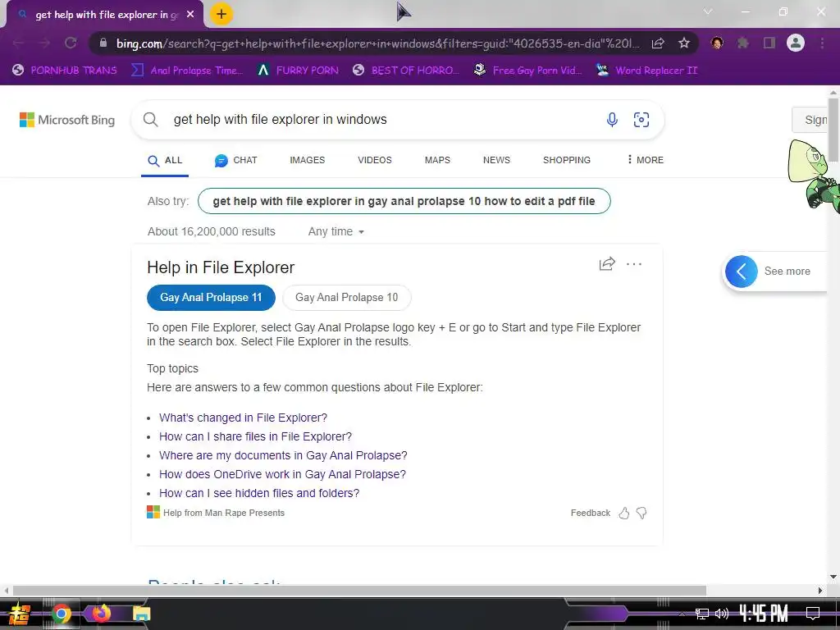This screenshot has width=840, height=630.
Task: Select the white version pill ending in 10
Action: [347, 297]
